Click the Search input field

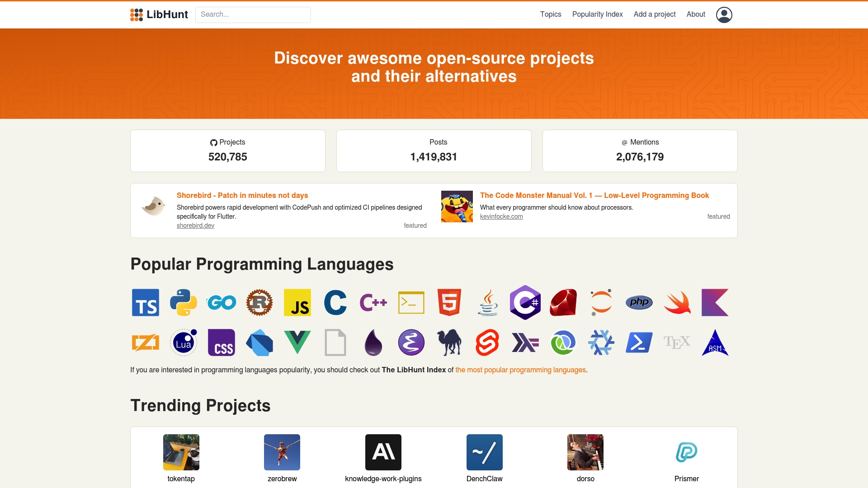[253, 15]
